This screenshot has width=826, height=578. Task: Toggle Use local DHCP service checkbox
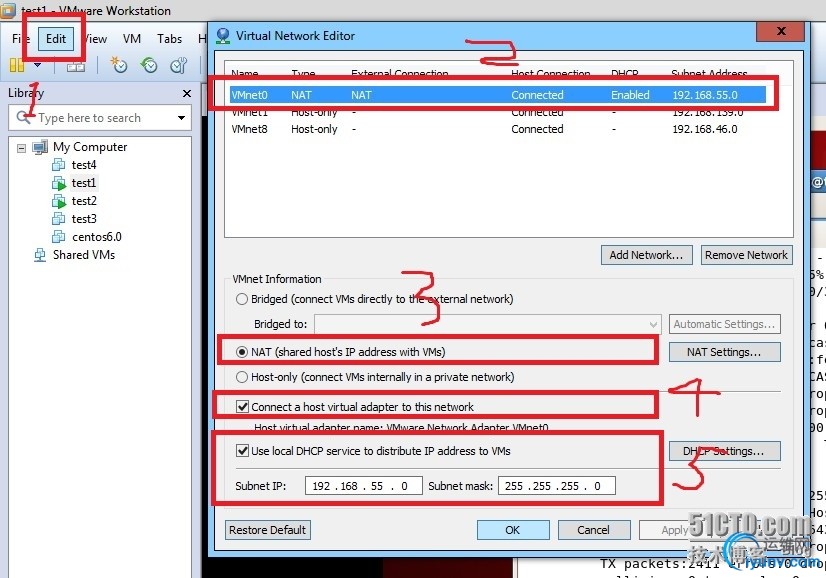[x=242, y=451]
